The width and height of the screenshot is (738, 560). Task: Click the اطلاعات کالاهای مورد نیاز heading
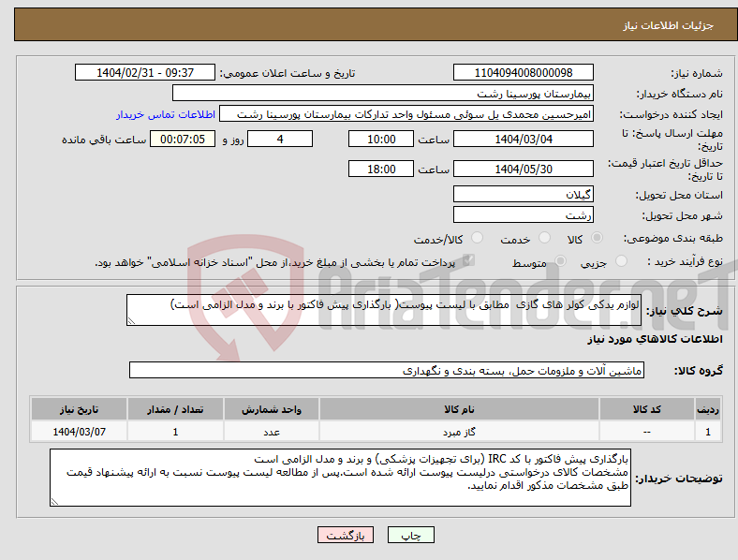pos(655,339)
